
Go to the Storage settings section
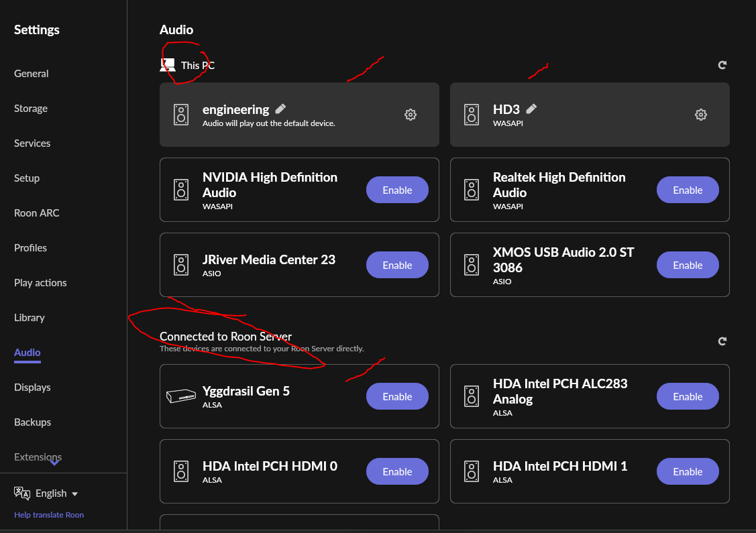coord(31,109)
